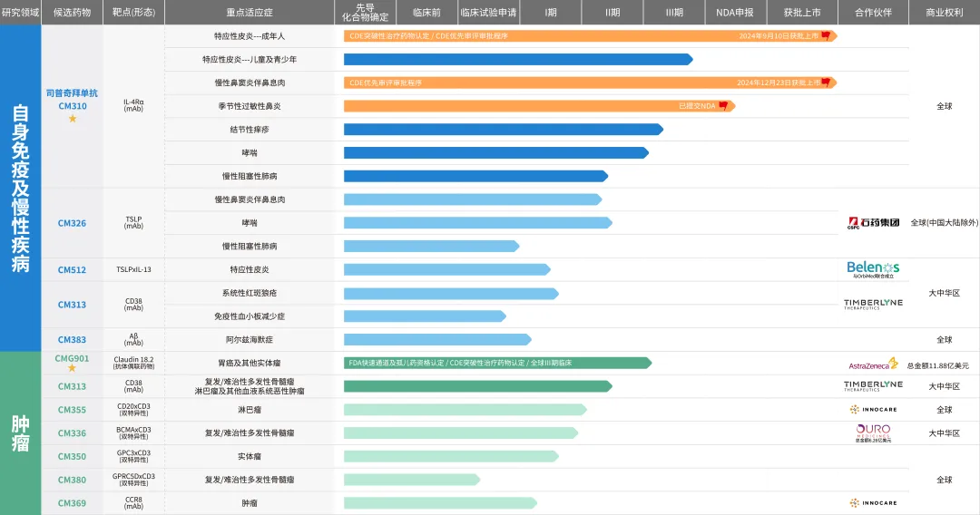The image size is (980, 515).
Task: Click the Ouro Medicines logo
Action: coord(873,432)
